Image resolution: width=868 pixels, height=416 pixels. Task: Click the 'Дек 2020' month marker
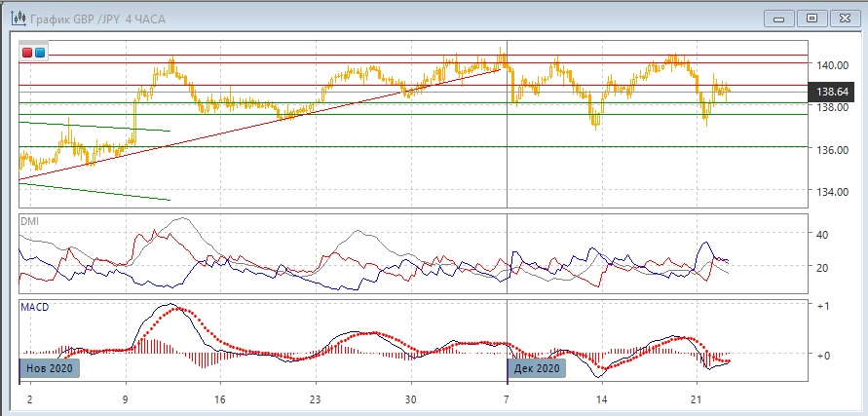tap(537, 368)
